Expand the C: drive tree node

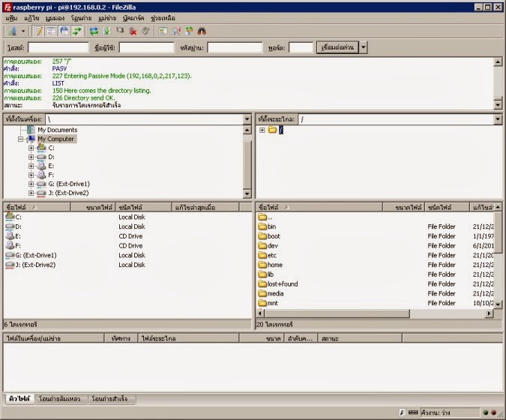click(31, 148)
